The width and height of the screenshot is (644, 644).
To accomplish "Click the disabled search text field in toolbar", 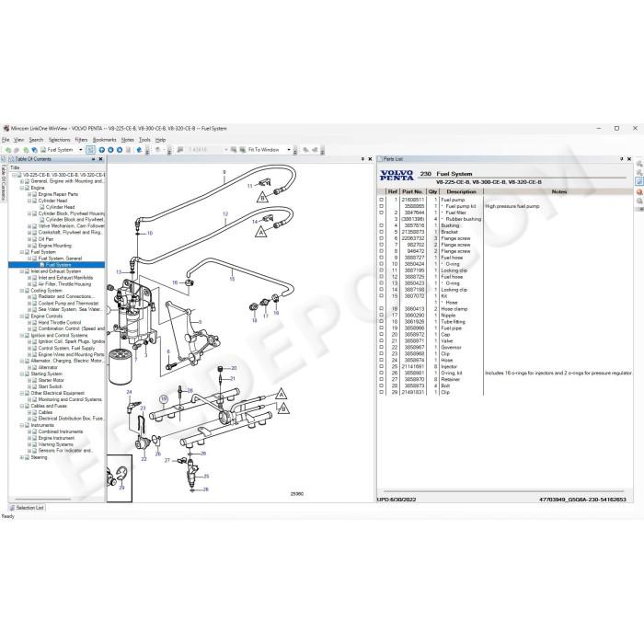I will click(x=206, y=150).
